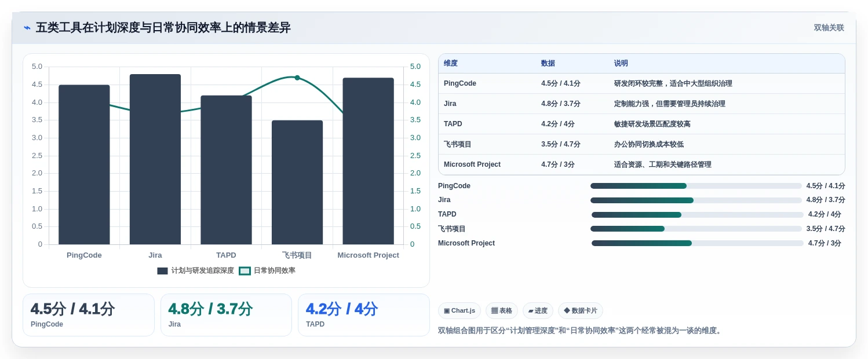The height and width of the screenshot is (359, 868).
Task: Click the 双轴关联 label
Action: pos(829,28)
